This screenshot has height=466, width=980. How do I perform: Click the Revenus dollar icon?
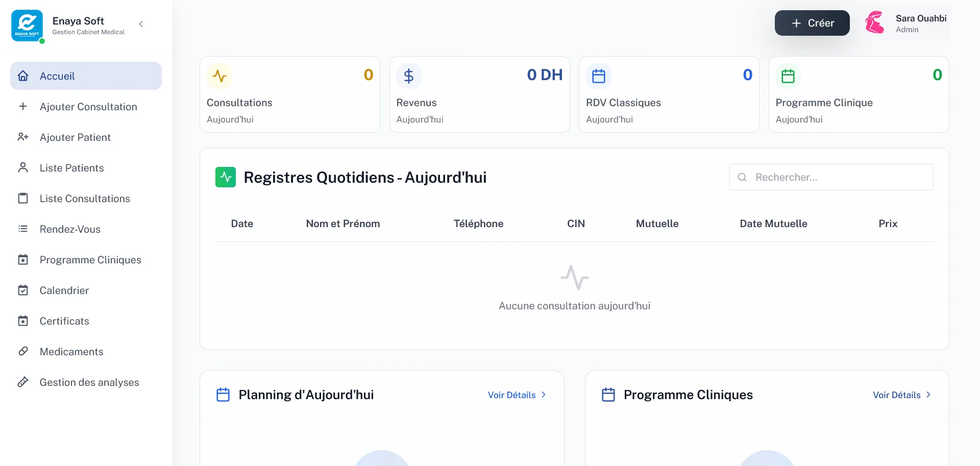pyautogui.click(x=409, y=76)
